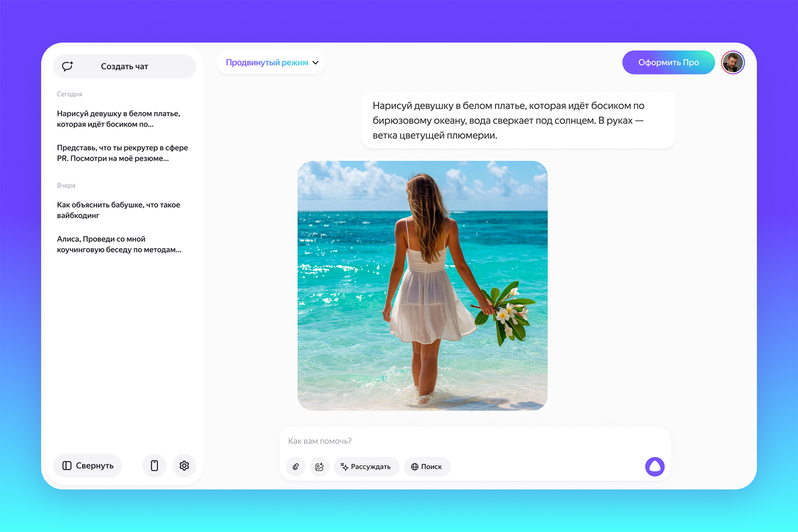Click the Оформить Про button
Viewport: 798px width, 532px height.
tap(668, 62)
